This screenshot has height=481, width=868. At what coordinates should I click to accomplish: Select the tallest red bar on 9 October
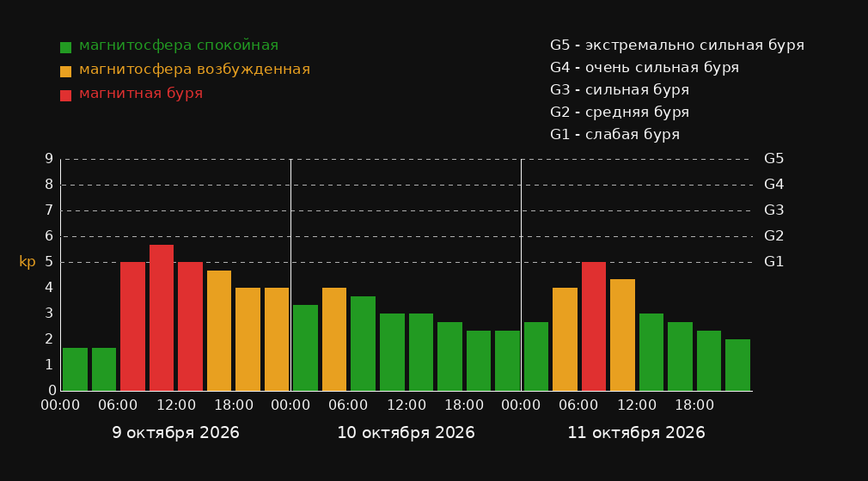tap(162, 318)
